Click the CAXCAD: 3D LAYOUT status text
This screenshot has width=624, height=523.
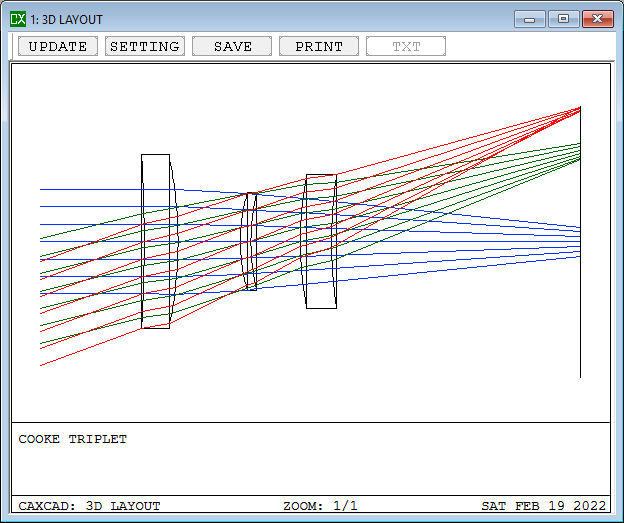click(89, 506)
